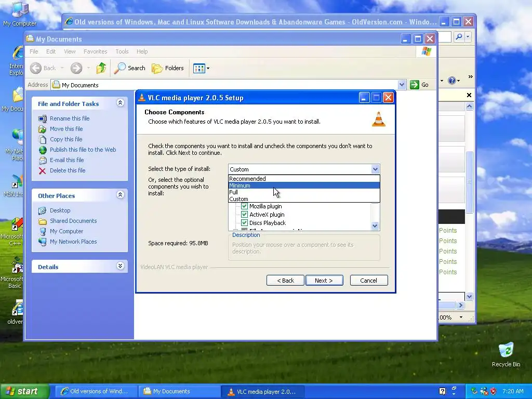Image resolution: width=532 pixels, height=399 pixels.
Task: Open My Computer from Other Places
Action: point(66,231)
